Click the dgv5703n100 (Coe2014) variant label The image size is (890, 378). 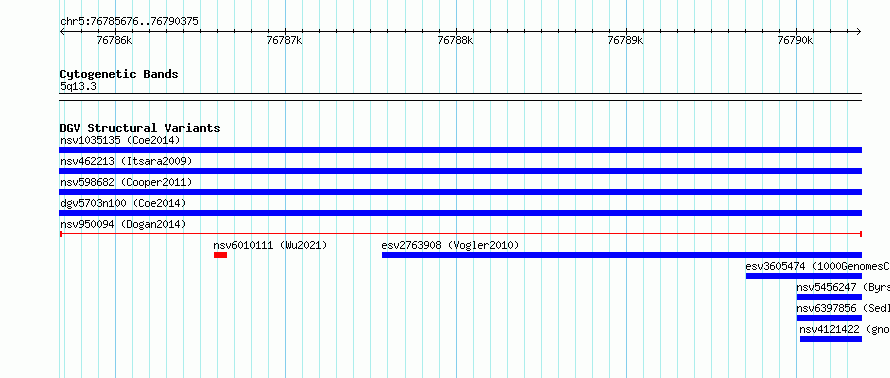[123, 203]
